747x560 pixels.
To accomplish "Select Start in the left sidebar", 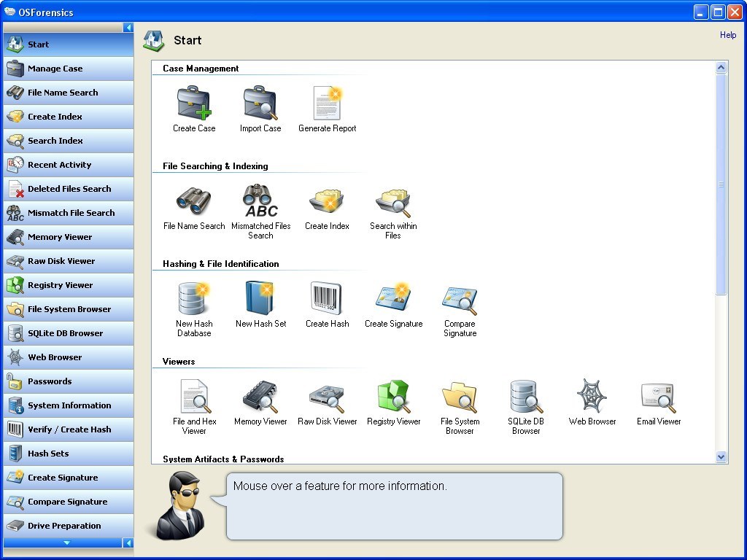I will coord(68,44).
